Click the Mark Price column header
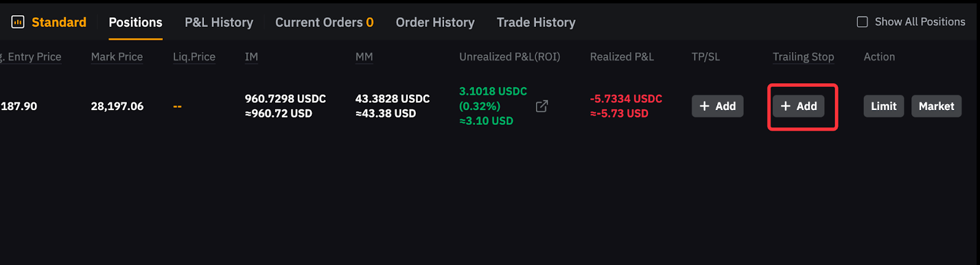Image resolution: width=980 pixels, height=265 pixels. tap(116, 57)
